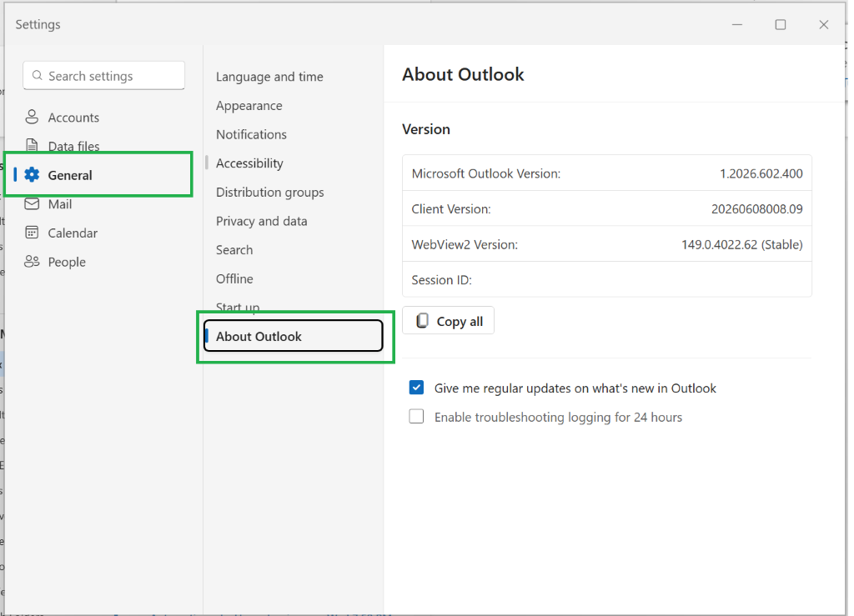Click the Accounts person icon
854x616 pixels.
coord(32,117)
